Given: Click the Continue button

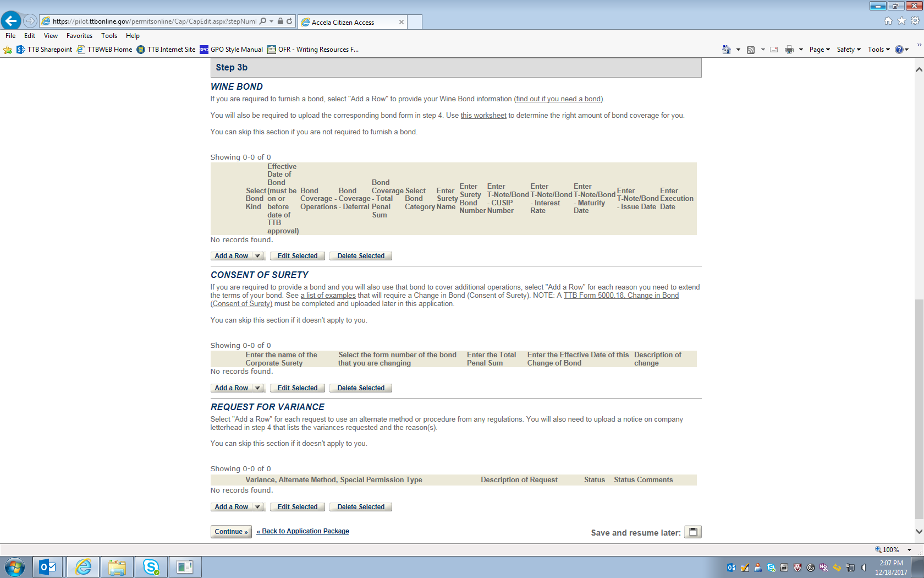Looking at the screenshot, I should (x=231, y=532).
